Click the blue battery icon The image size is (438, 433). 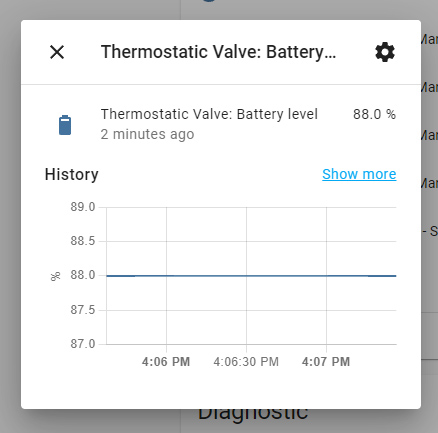[65, 125]
